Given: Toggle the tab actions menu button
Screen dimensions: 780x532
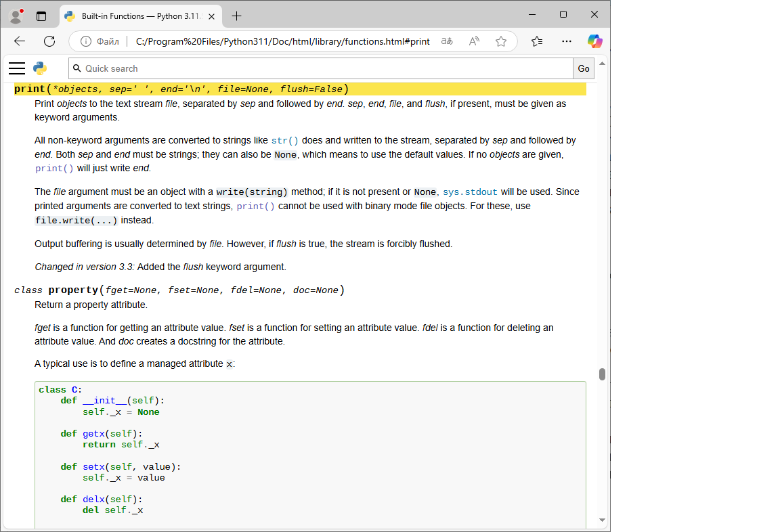Looking at the screenshot, I should (x=41, y=15).
